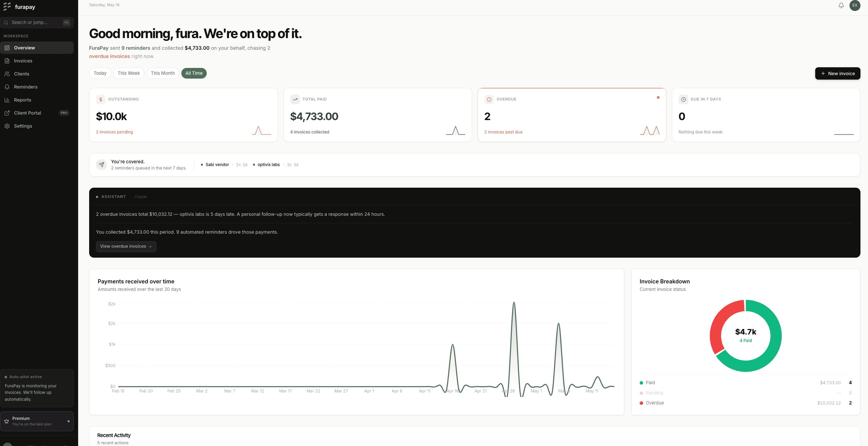Click View overdue invoices button
Screen dimensions: 868x446
(x=126, y=247)
